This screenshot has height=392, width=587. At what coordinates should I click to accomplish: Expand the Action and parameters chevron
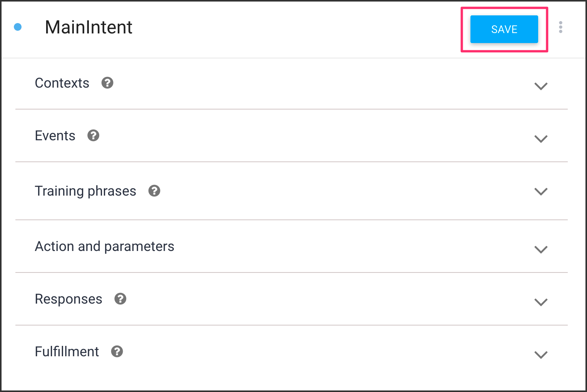541,249
